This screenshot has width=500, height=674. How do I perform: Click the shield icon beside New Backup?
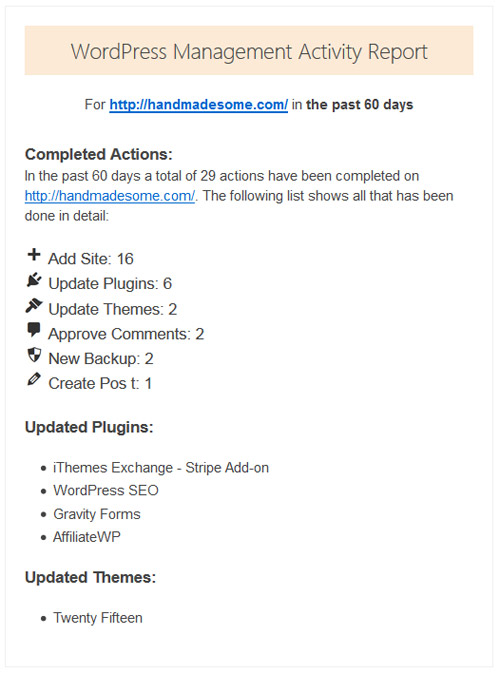(34, 355)
